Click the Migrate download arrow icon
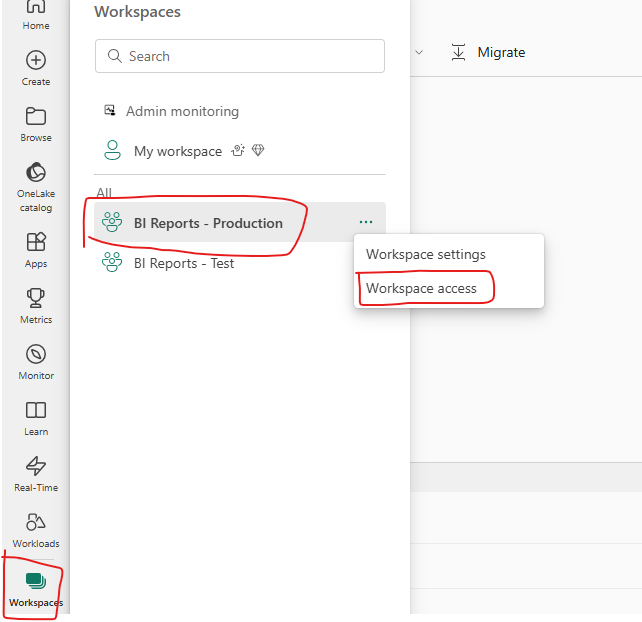Image resolution: width=642 pixels, height=622 pixels. pyautogui.click(x=459, y=52)
